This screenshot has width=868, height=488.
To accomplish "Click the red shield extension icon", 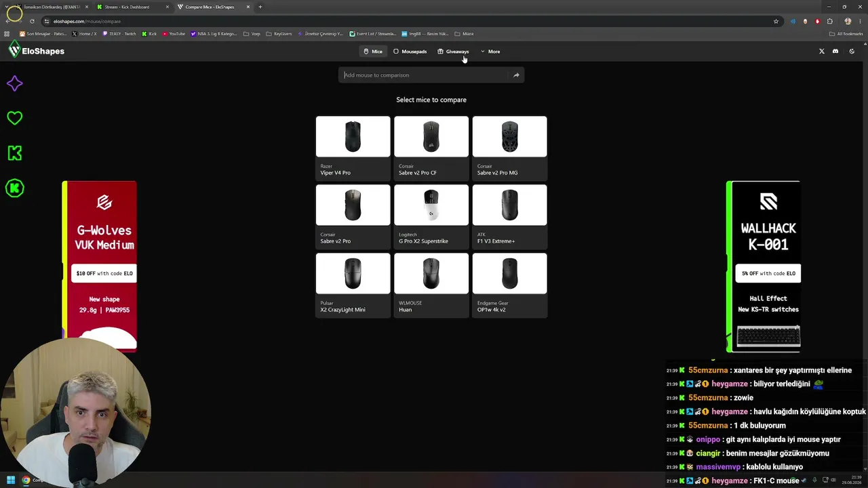I will click(817, 21).
